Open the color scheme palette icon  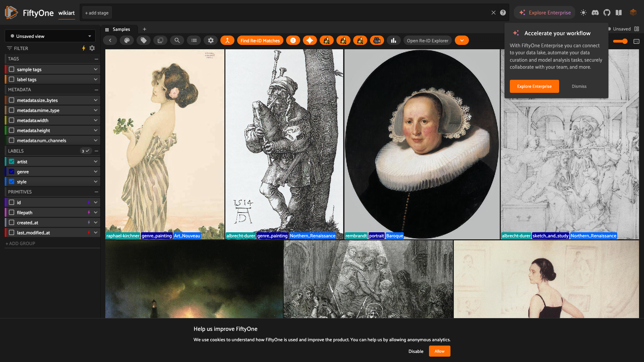click(127, 41)
